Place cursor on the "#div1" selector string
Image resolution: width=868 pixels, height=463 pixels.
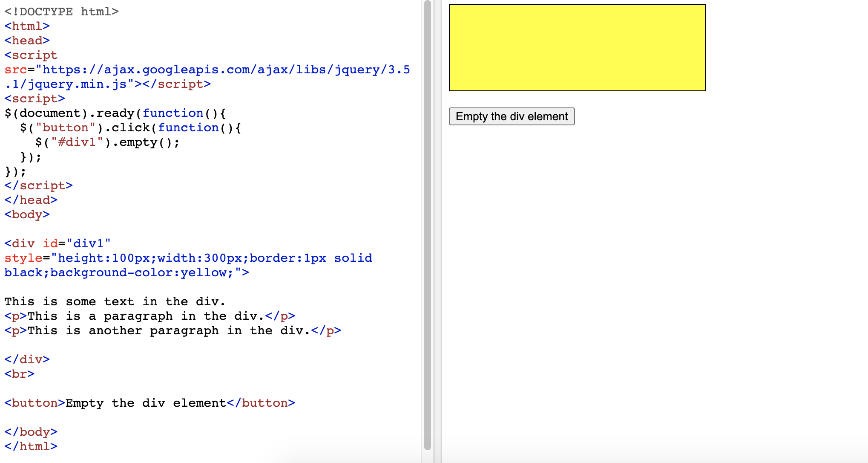(77, 142)
